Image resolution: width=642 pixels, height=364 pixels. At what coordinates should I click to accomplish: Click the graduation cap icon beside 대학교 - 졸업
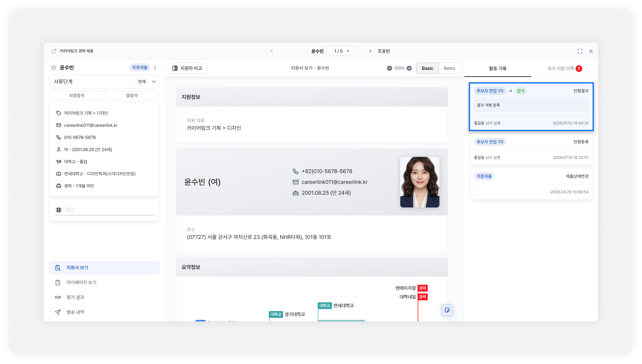coord(58,162)
